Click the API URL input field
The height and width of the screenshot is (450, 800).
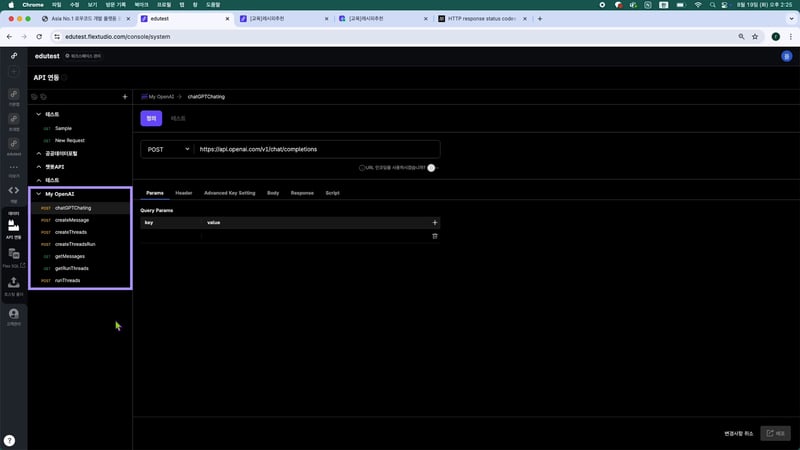point(315,149)
